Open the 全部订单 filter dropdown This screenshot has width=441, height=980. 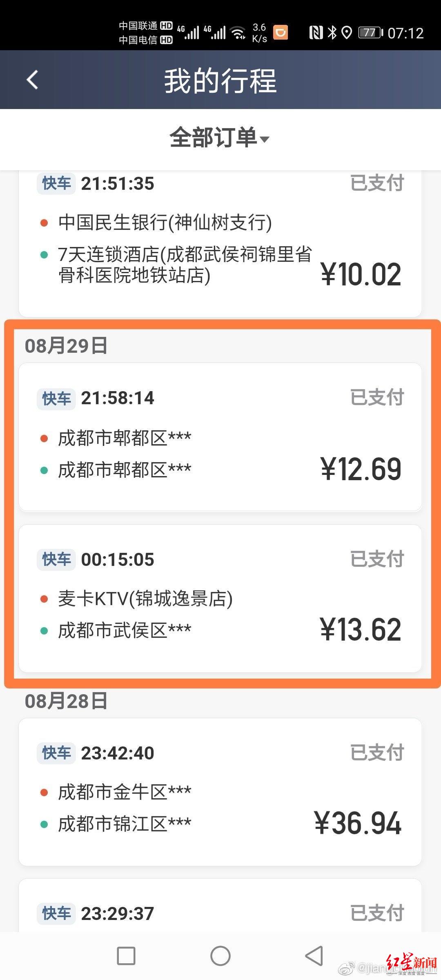[x=220, y=138]
